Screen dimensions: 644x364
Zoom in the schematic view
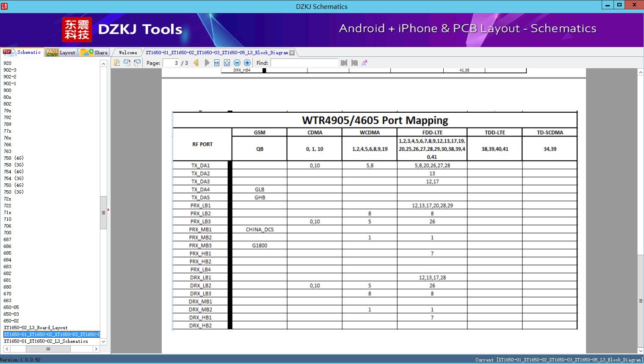click(247, 63)
